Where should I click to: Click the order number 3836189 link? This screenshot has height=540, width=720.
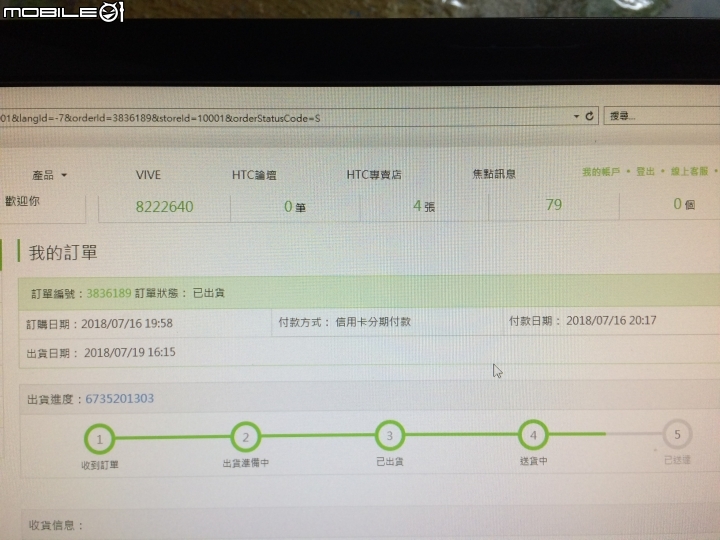(x=109, y=293)
